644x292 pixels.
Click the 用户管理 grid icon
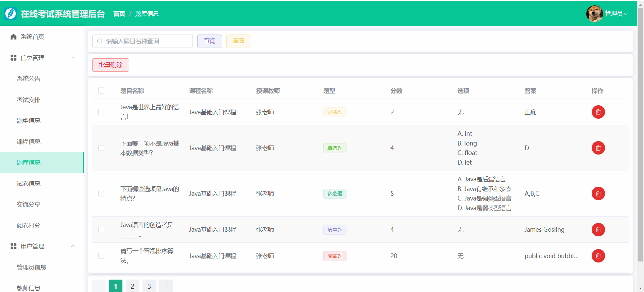point(13,246)
